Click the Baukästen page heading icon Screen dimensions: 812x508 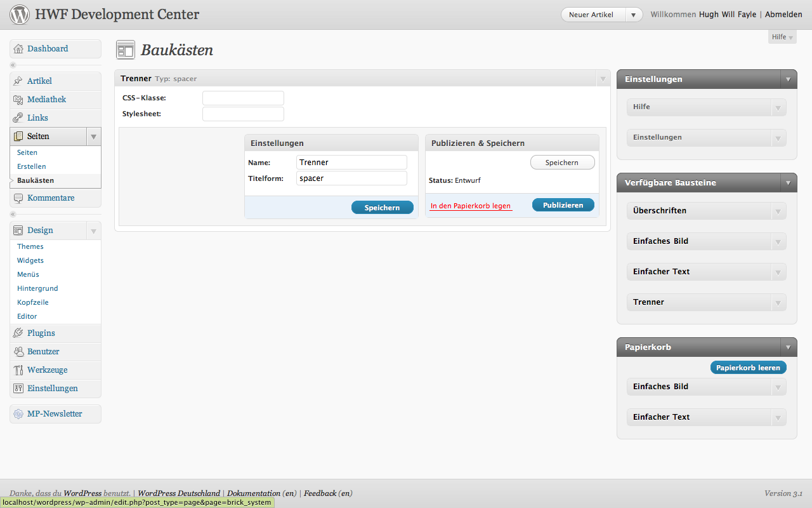[126, 50]
